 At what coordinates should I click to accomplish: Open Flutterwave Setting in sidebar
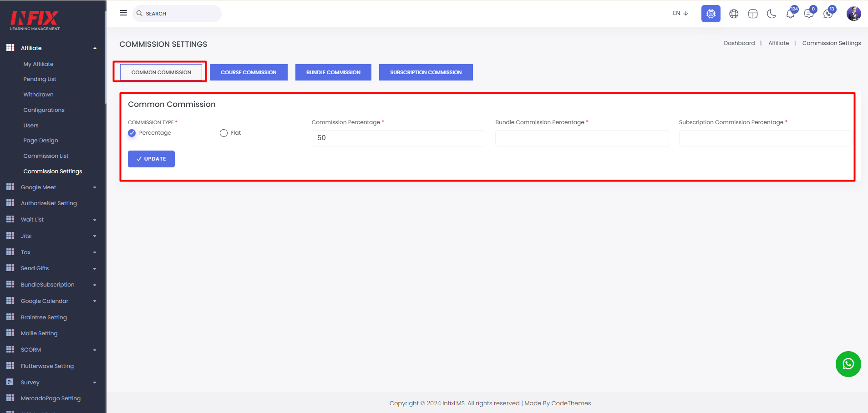pos(47,366)
